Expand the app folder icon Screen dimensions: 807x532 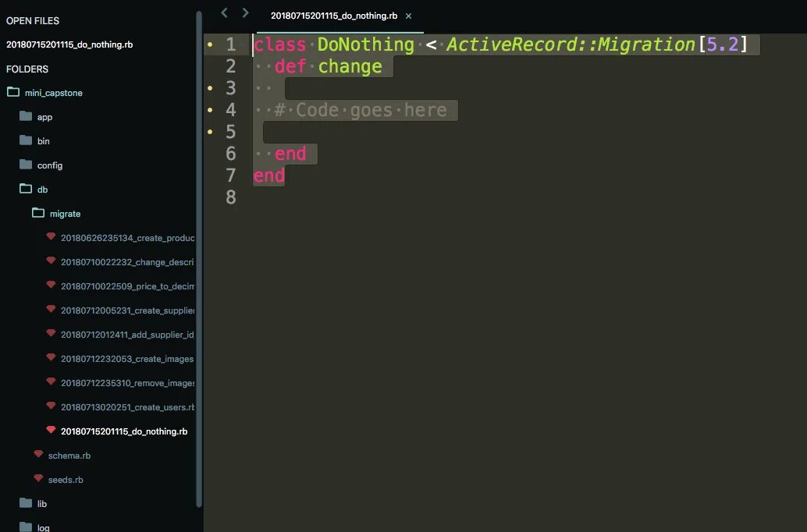[26, 116]
